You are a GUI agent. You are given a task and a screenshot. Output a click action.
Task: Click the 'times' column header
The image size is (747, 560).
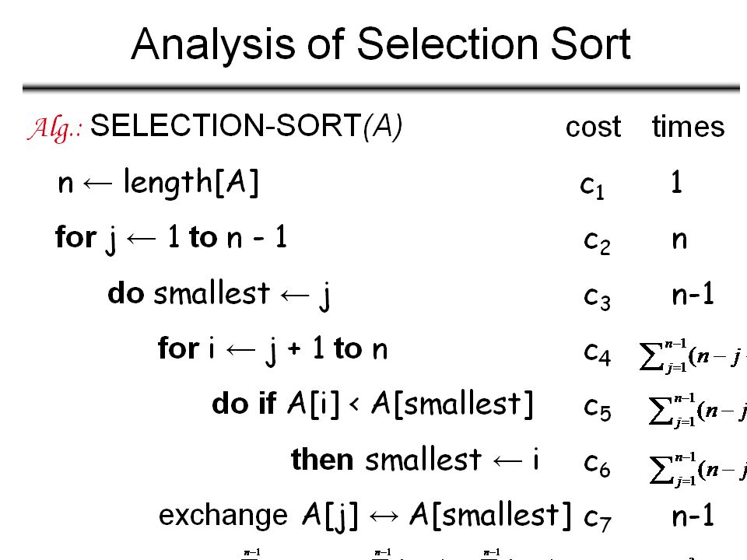click(688, 127)
